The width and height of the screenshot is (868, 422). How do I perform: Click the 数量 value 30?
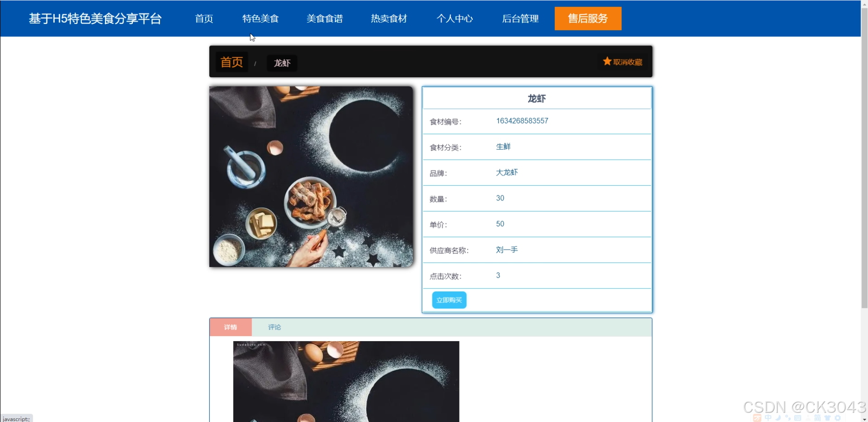pos(500,198)
